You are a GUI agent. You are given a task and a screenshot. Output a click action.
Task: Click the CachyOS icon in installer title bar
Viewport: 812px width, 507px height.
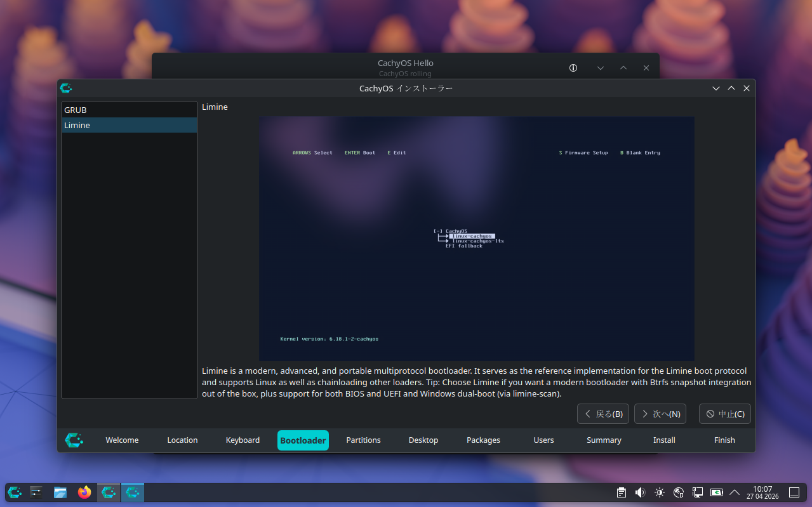coord(65,88)
